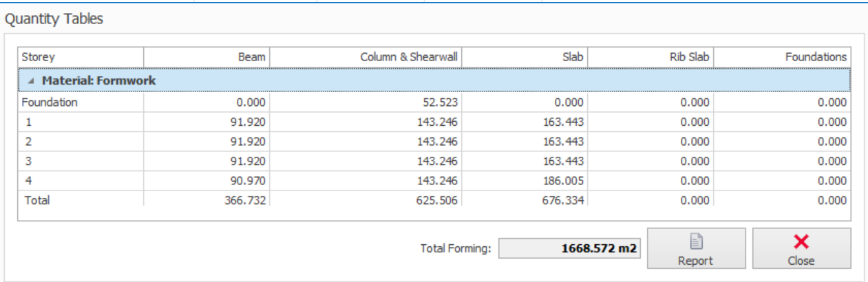Viewport: 868px width, 282px height.
Task: Collapse the Material: Formwork group
Action: coord(32,81)
